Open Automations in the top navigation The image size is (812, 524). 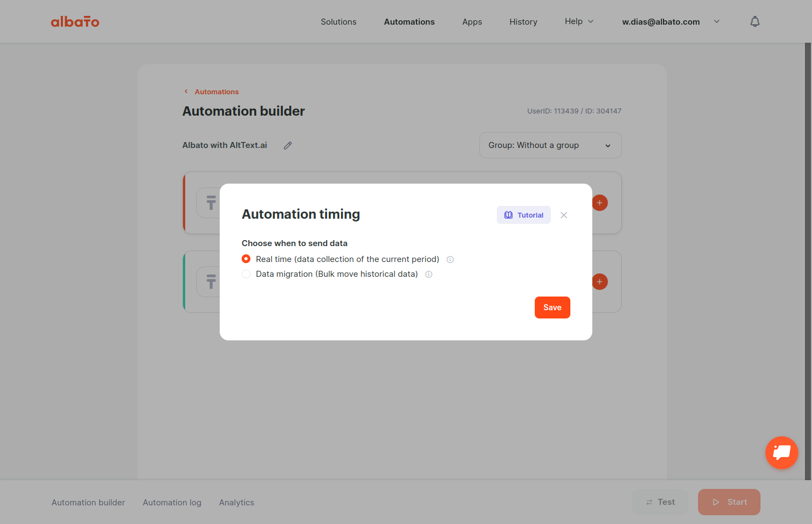pyautogui.click(x=409, y=22)
